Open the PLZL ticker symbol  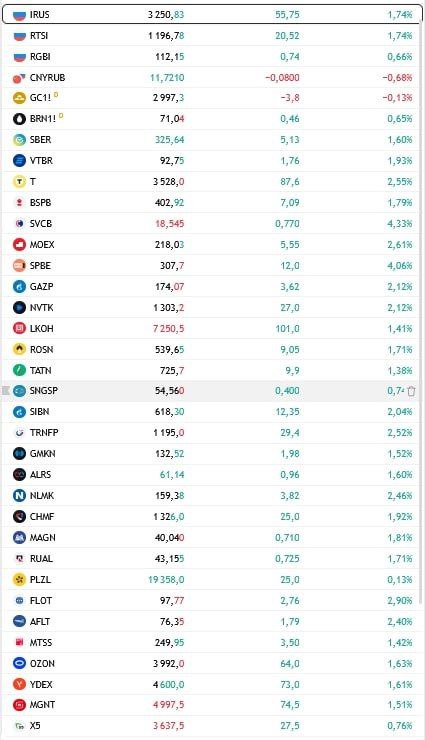40,580
